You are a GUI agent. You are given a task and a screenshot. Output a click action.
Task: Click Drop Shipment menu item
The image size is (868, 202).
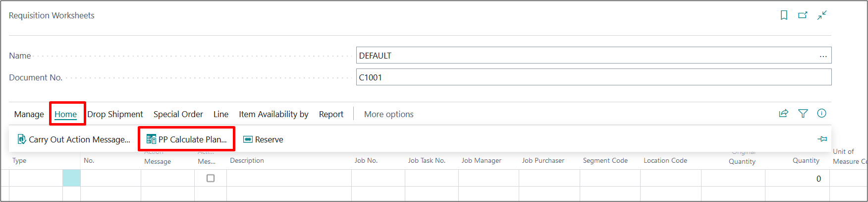[115, 114]
